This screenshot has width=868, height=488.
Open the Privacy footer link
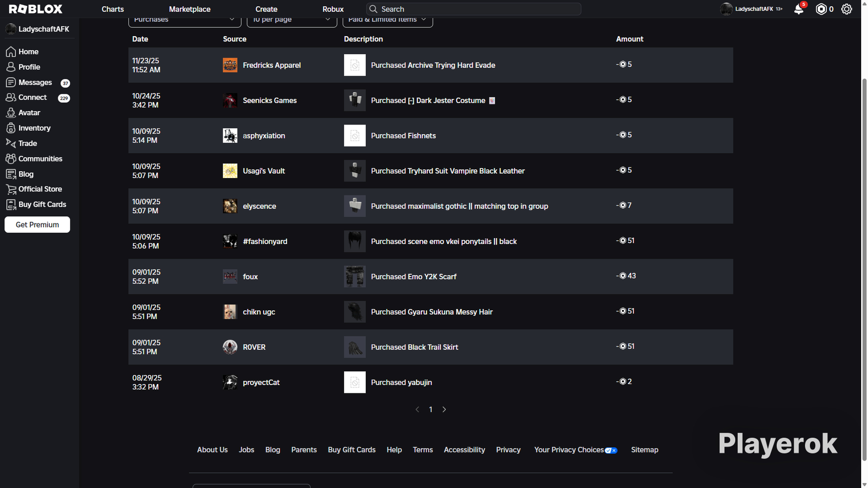tap(508, 450)
